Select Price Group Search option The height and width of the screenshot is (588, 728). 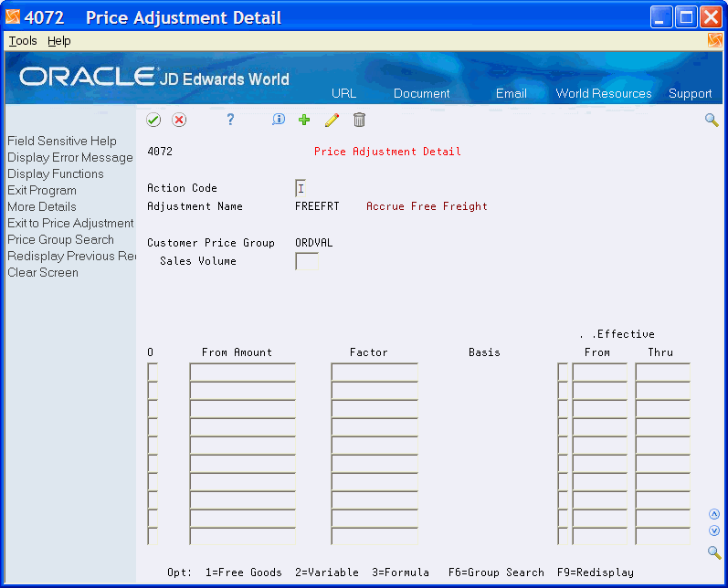point(60,240)
